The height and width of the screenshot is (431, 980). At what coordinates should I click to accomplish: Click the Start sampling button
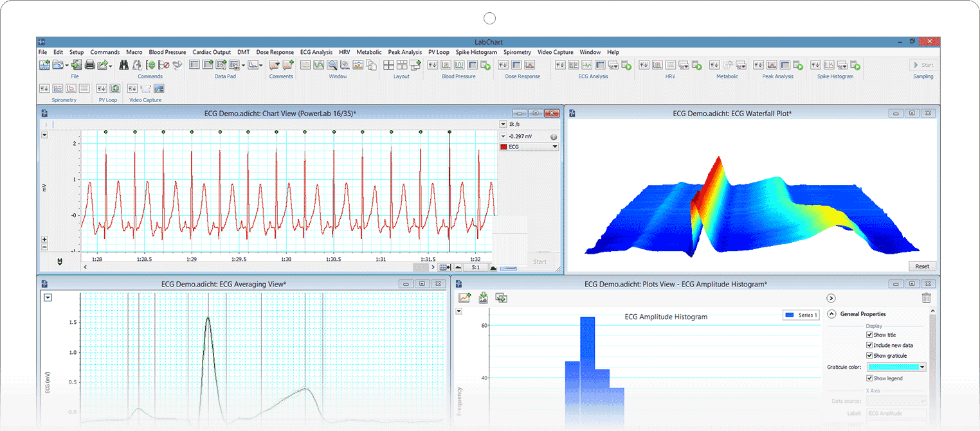click(x=924, y=64)
